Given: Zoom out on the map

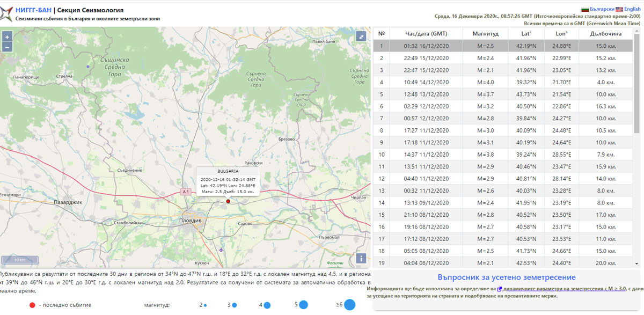Looking at the screenshot, I should (7, 47).
